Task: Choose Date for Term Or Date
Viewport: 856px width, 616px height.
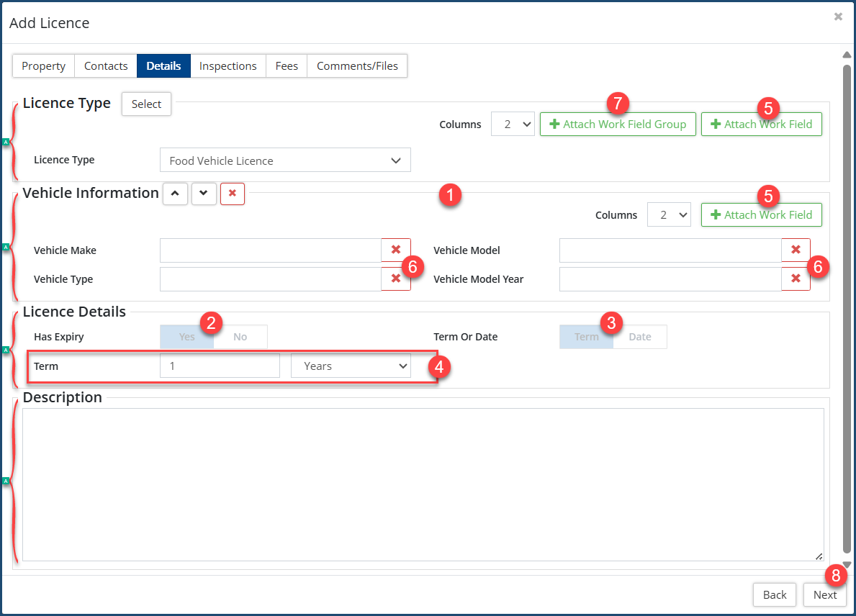Action: click(640, 337)
